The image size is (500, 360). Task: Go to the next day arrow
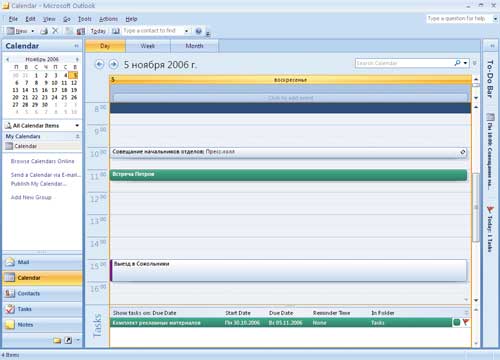coord(113,64)
